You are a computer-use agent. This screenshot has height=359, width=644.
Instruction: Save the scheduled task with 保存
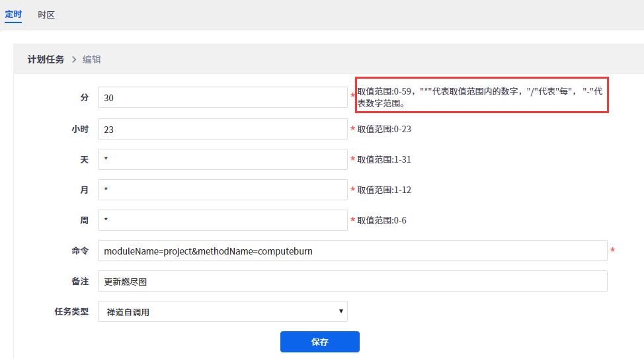[x=320, y=342]
